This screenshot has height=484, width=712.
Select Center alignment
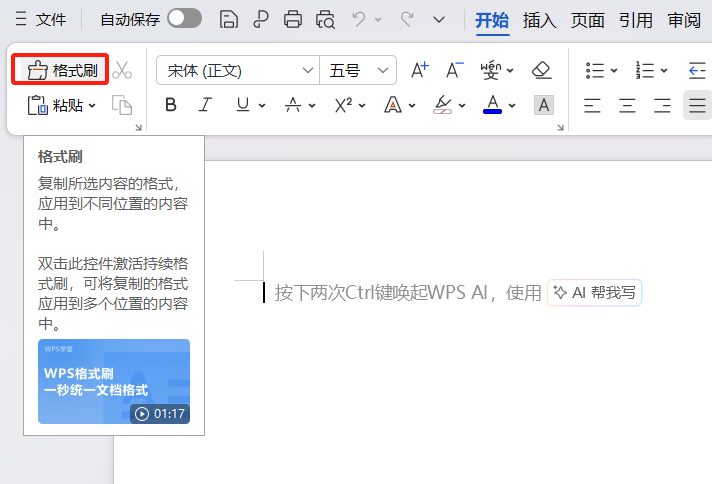(627, 105)
